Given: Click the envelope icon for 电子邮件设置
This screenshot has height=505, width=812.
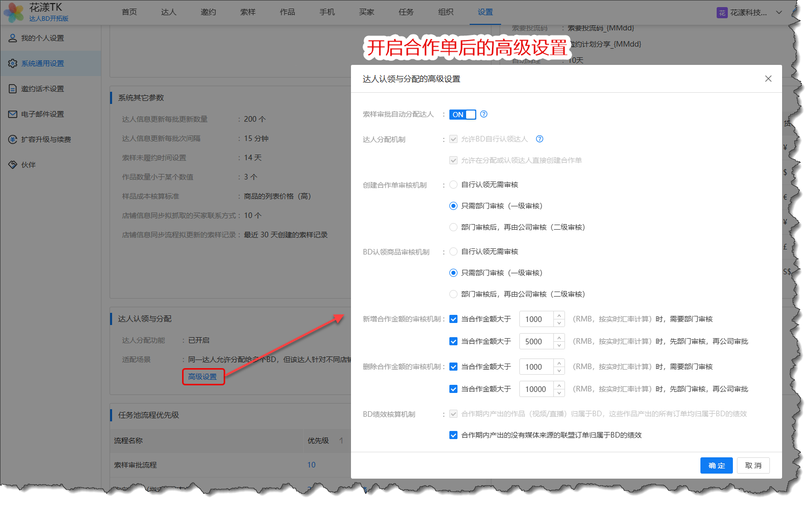Looking at the screenshot, I should tap(13, 114).
